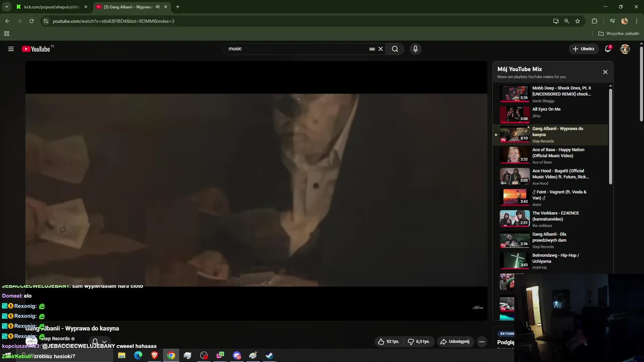Image resolution: width=644 pixels, height=362 pixels.
Task: Open the tab search dropdown arrow
Action: [x=7, y=7]
